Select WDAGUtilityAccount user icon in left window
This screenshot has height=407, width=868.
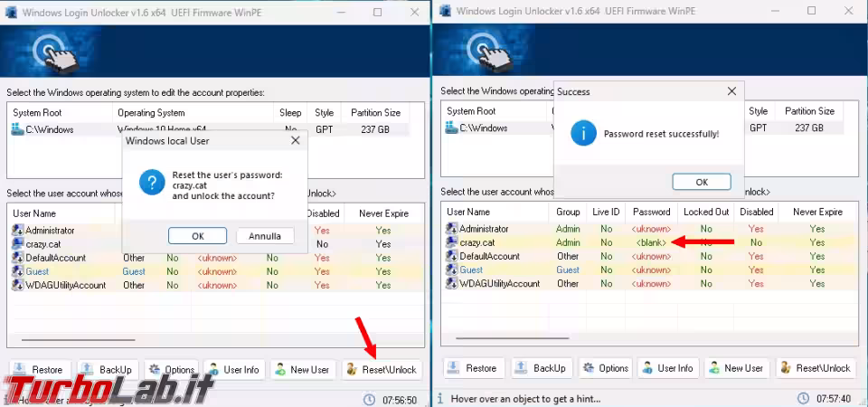click(18, 286)
